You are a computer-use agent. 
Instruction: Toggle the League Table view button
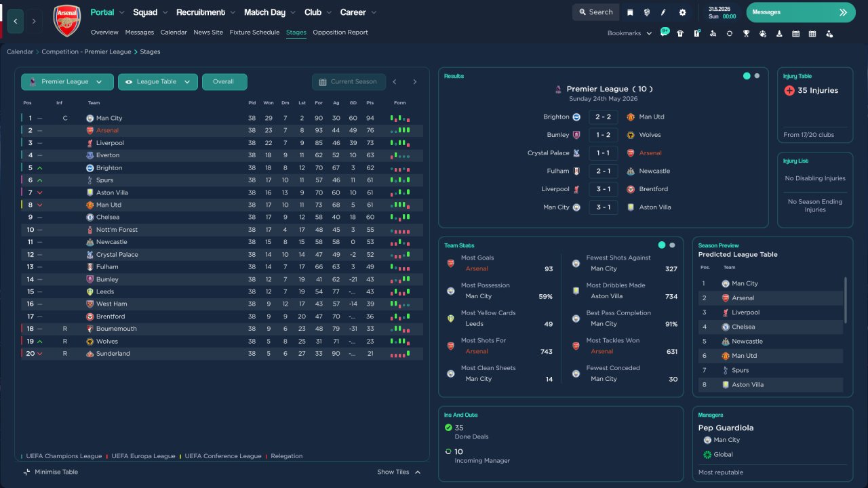[158, 82]
